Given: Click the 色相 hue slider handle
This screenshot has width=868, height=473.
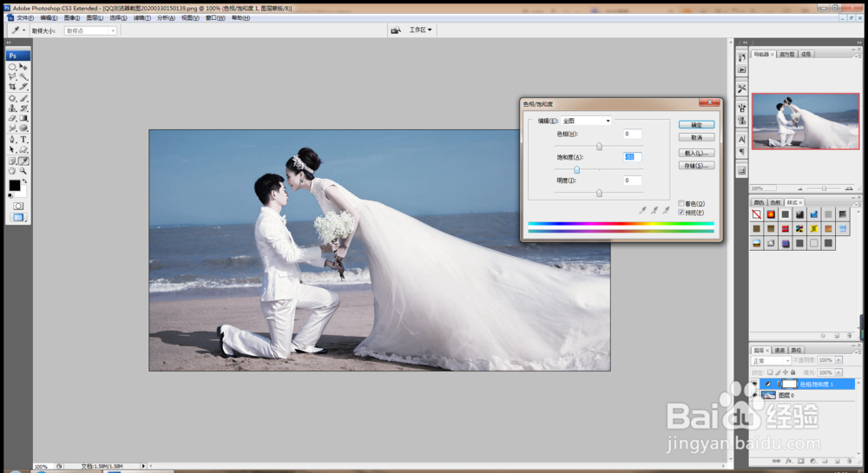Looking at the screenshot, I should tap(599, 147).
